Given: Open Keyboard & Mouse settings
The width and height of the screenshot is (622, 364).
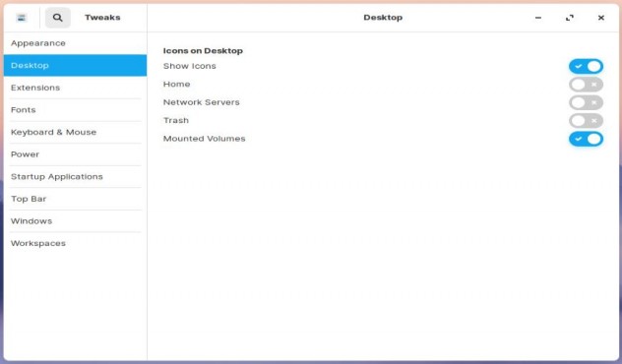Looking at the screenshot, I should (x=76, y=132).
